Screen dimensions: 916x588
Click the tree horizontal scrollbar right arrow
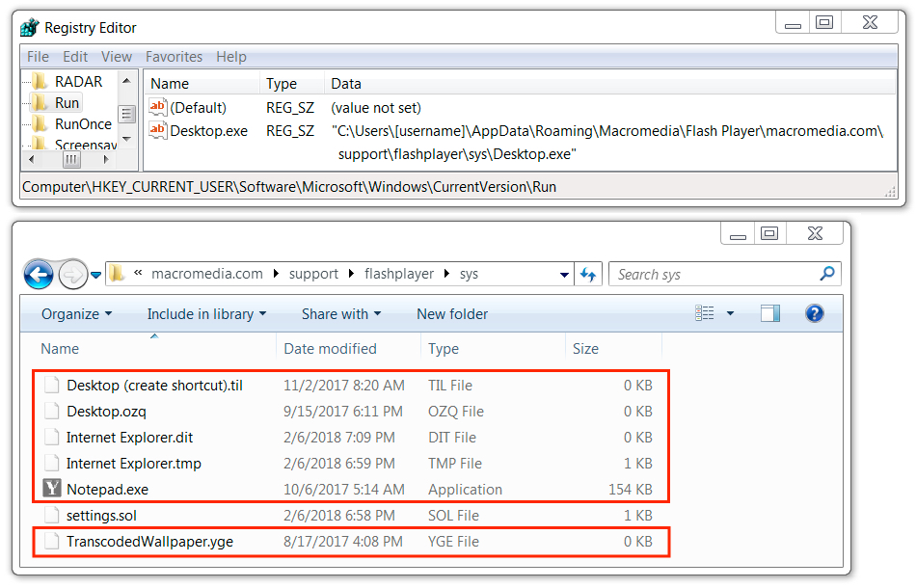[x=106, y=159]
